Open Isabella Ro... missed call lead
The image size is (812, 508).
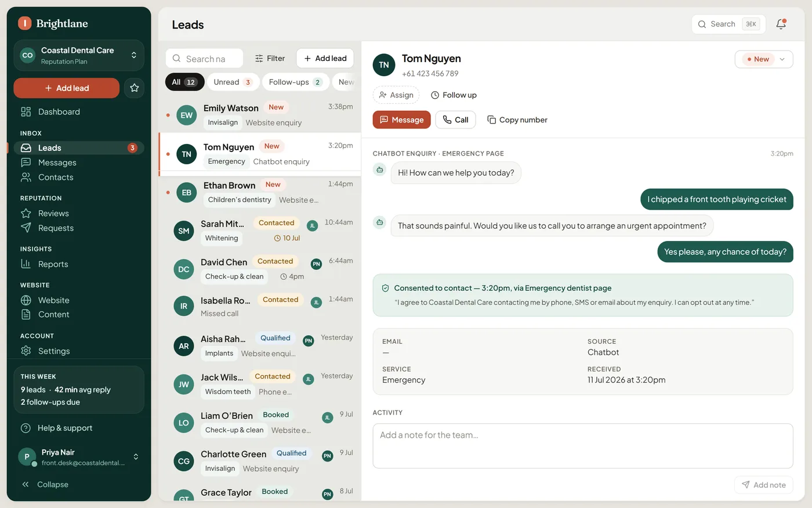(x=260, y=307)
